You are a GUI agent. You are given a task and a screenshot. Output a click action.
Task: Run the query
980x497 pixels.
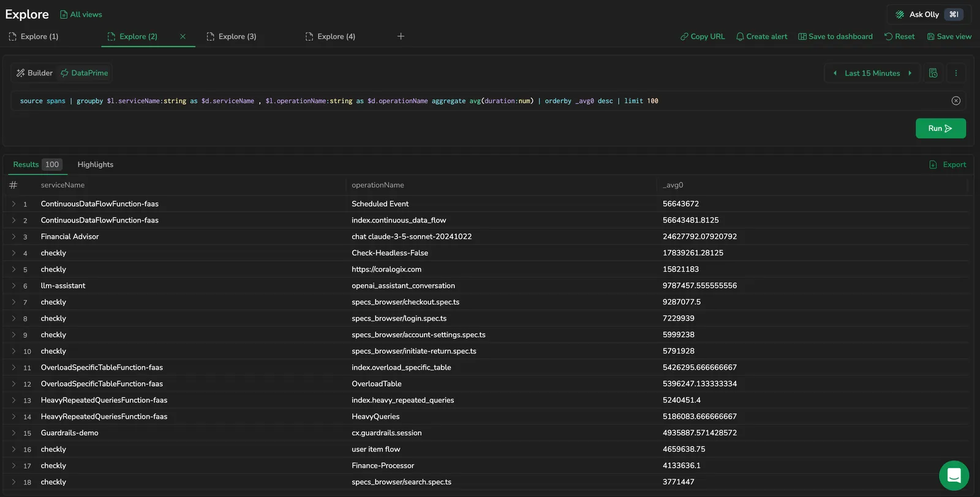point(940,128)
